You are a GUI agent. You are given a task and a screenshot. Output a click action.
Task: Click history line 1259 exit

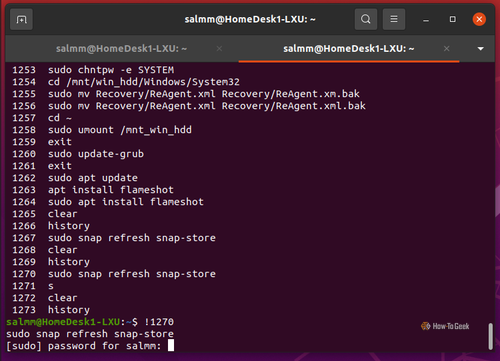click(x=42, y=142)
